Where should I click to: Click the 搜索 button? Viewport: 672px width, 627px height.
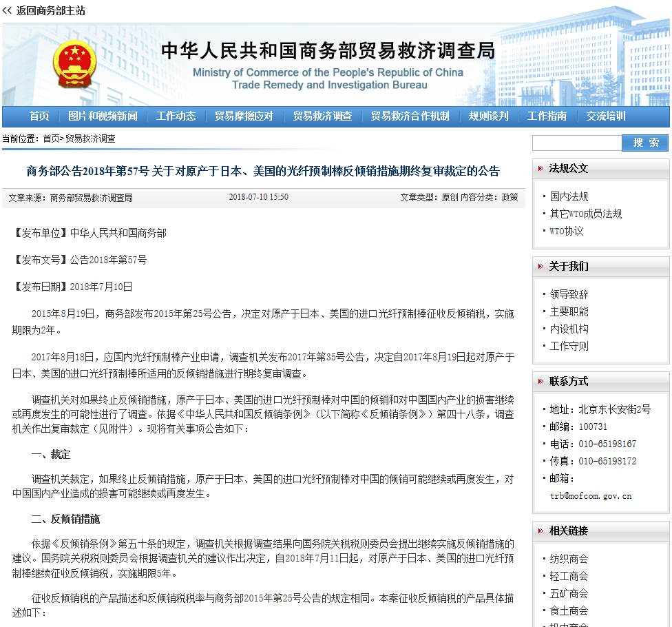pyautogui.click(x=645, y=143)
